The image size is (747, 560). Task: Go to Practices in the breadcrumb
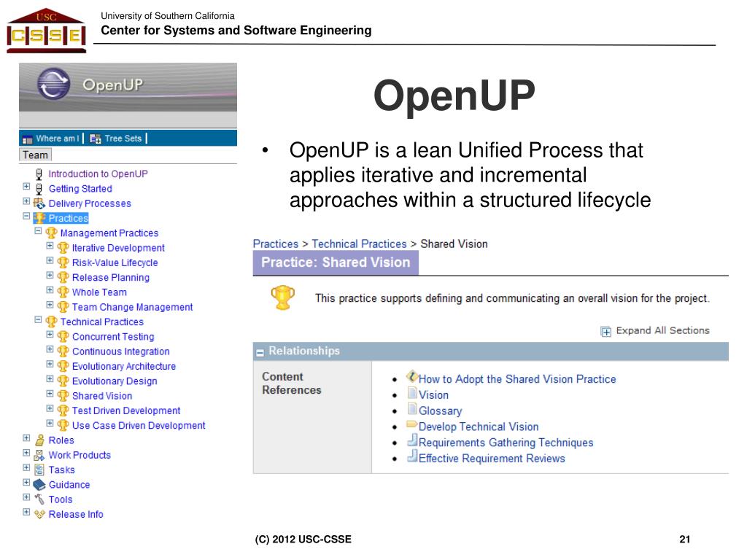pyautogui.click(x=275, y=244)
